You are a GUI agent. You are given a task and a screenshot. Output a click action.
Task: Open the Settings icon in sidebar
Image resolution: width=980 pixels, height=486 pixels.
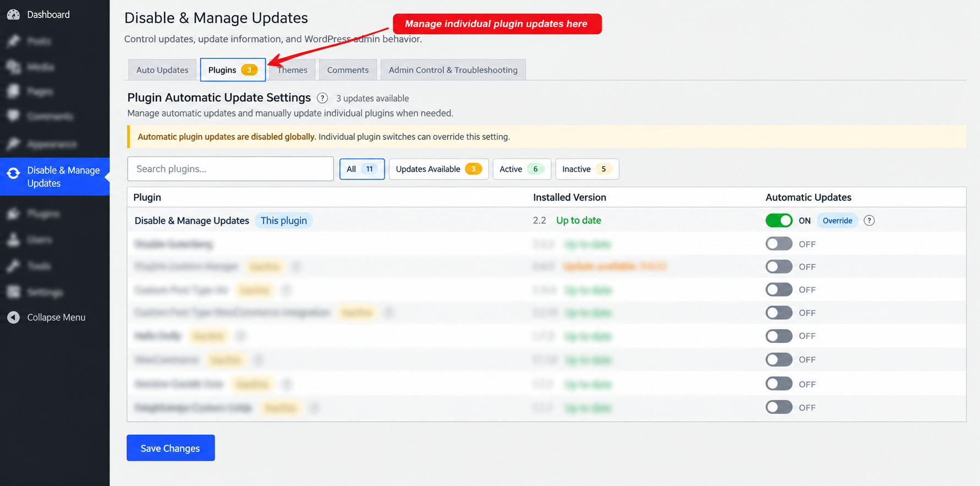[x=13, y=292]
